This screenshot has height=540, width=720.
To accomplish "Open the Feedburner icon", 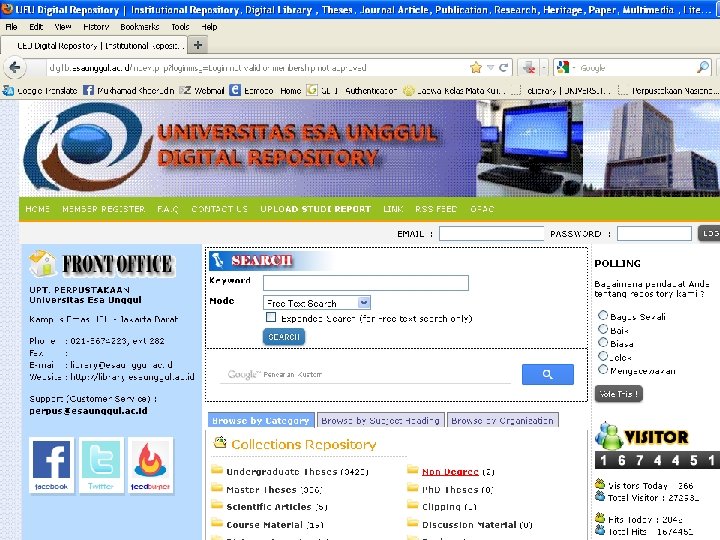I will (x=151, y=465).
